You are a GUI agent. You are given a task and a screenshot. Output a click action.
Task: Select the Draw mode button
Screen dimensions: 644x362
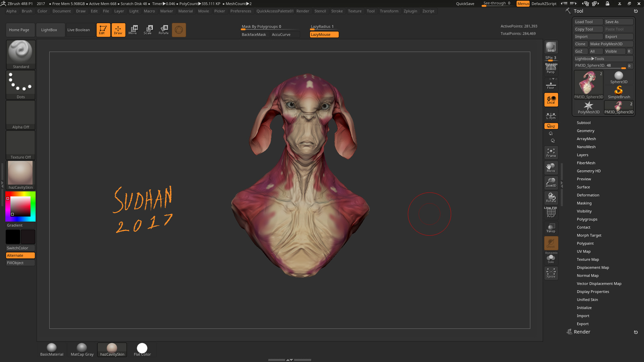point(118,30)
